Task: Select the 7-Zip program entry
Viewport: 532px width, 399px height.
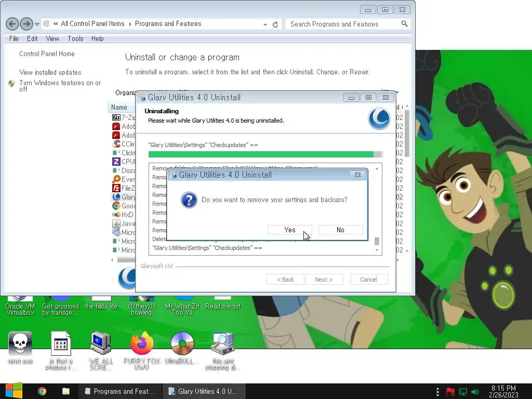Action: 124,117
